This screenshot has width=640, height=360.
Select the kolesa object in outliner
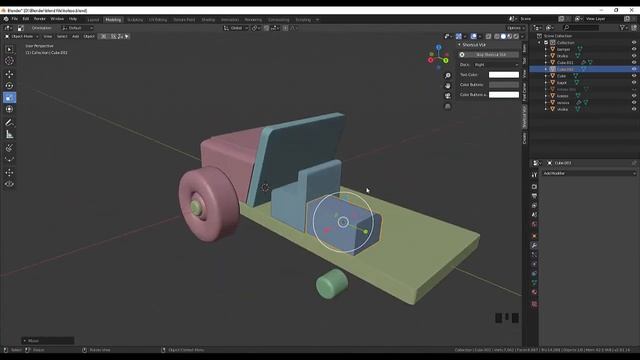tap(562, 96)
